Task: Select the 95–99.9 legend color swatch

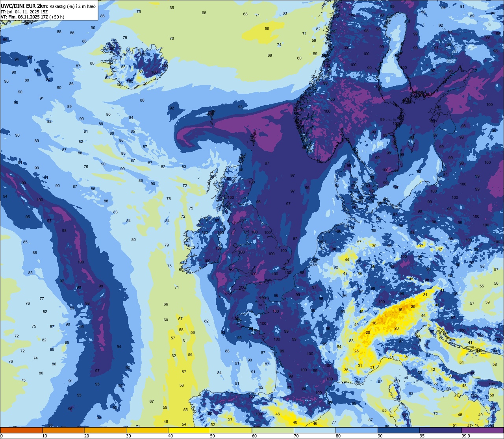Action: coord(440,430)
